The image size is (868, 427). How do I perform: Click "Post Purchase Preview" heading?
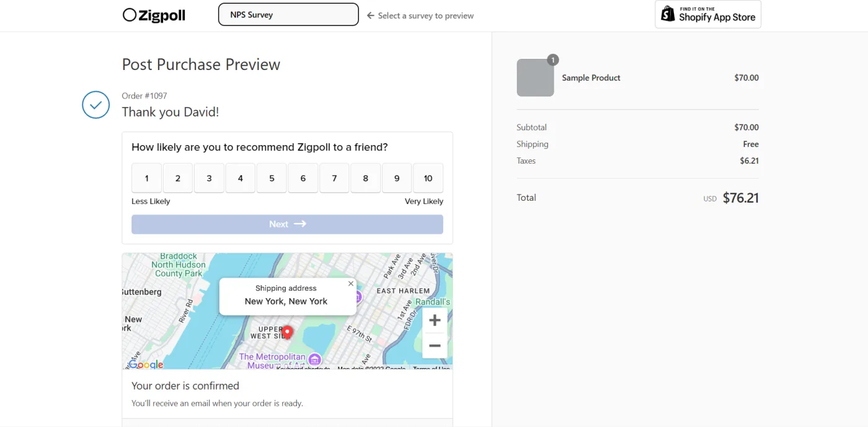coord(201,64)
